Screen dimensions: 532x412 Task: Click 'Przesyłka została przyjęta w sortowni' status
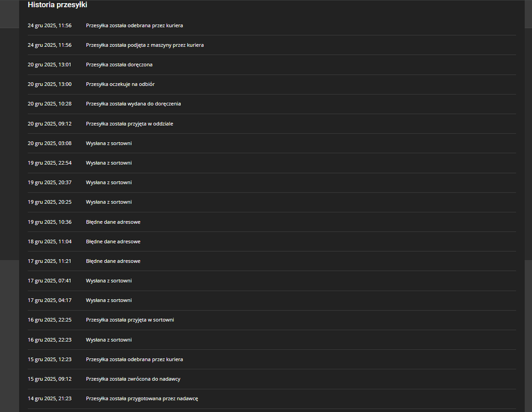click(130, 320)
